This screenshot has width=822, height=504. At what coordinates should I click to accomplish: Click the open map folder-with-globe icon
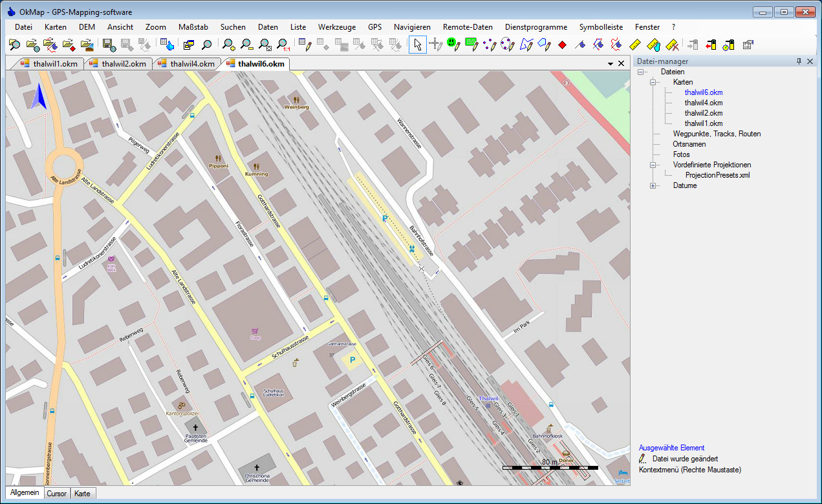[x=32, y=45]
